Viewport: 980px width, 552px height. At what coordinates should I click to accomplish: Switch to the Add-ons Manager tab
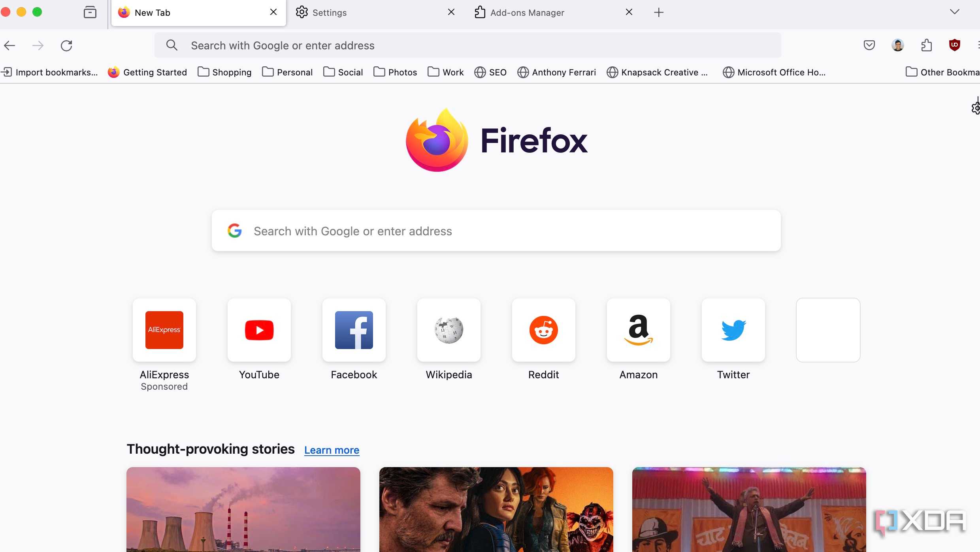pyautogui.click(x=553, y=13)
